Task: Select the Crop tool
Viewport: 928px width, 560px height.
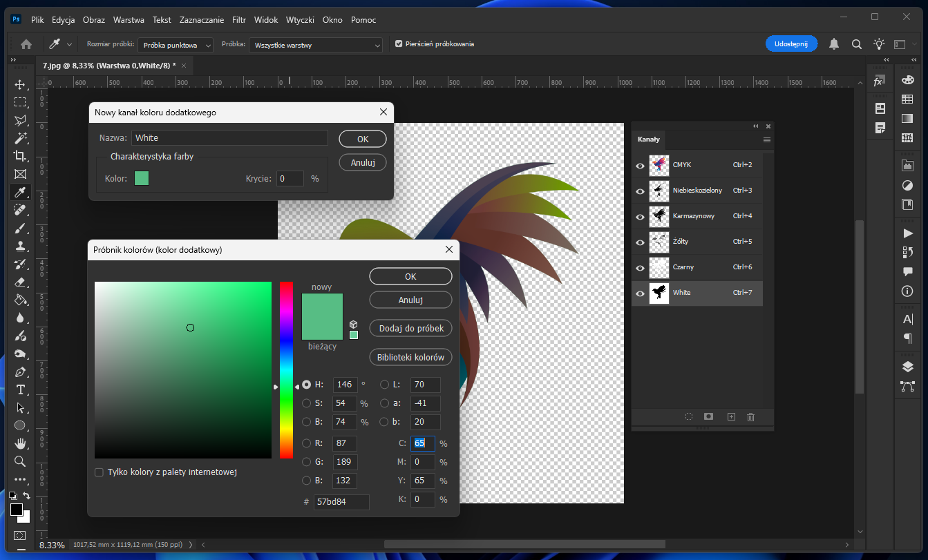Action: coord(20,156)
